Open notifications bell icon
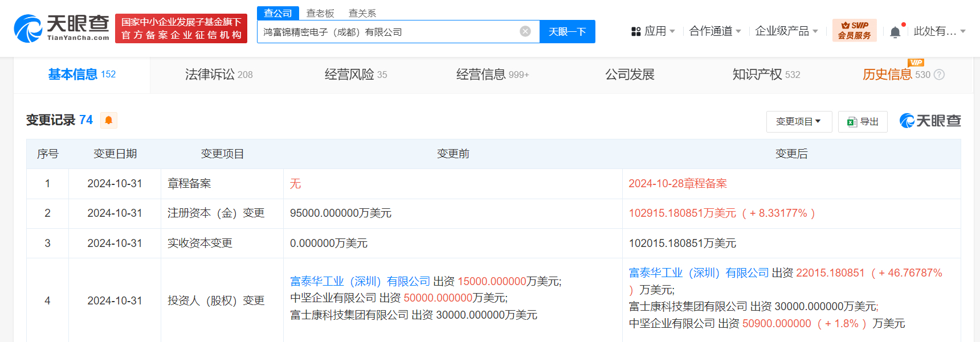The height and width of the screenshot is (342, 980). (895, 32)
